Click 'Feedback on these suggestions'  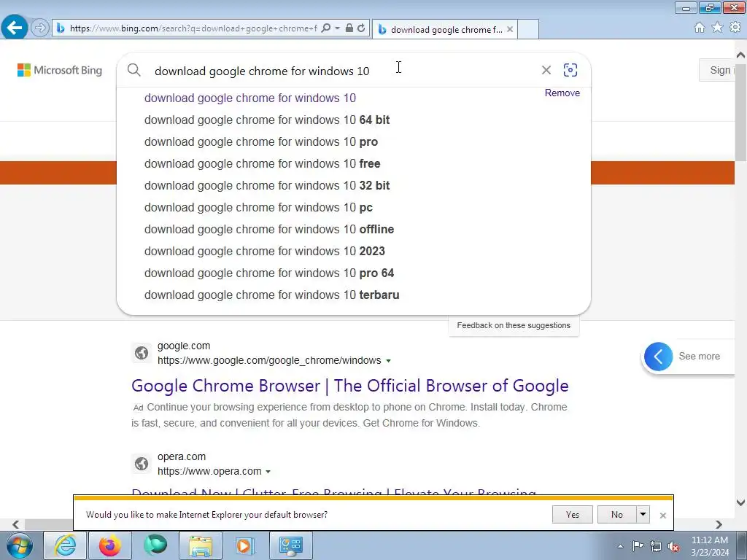[x=514, y=325]
